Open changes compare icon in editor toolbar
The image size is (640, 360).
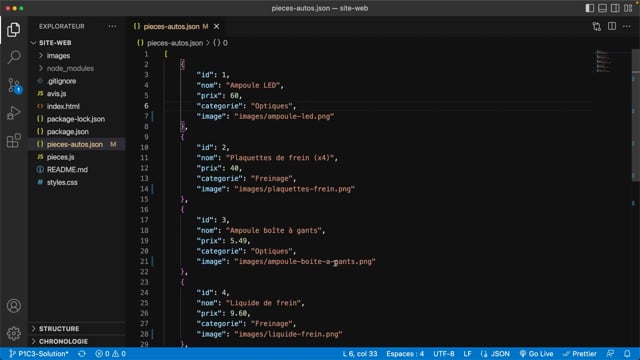pyautogui.click(x=596, y=27)
